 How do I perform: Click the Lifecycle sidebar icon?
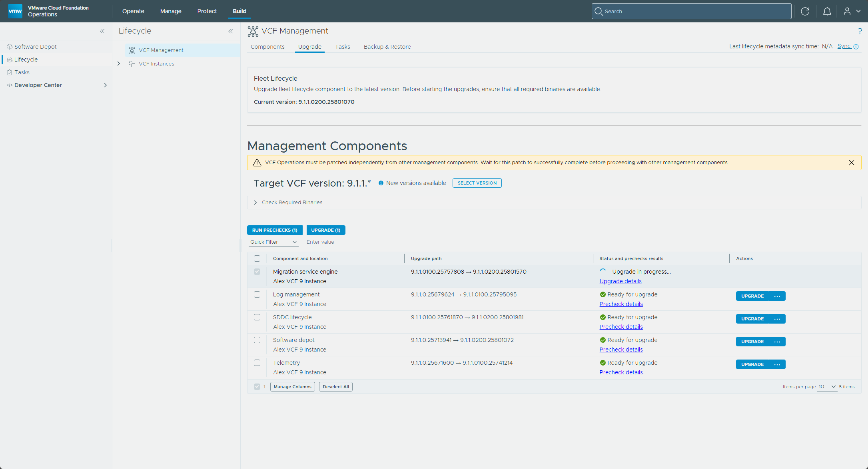click(x=10, y=60)
